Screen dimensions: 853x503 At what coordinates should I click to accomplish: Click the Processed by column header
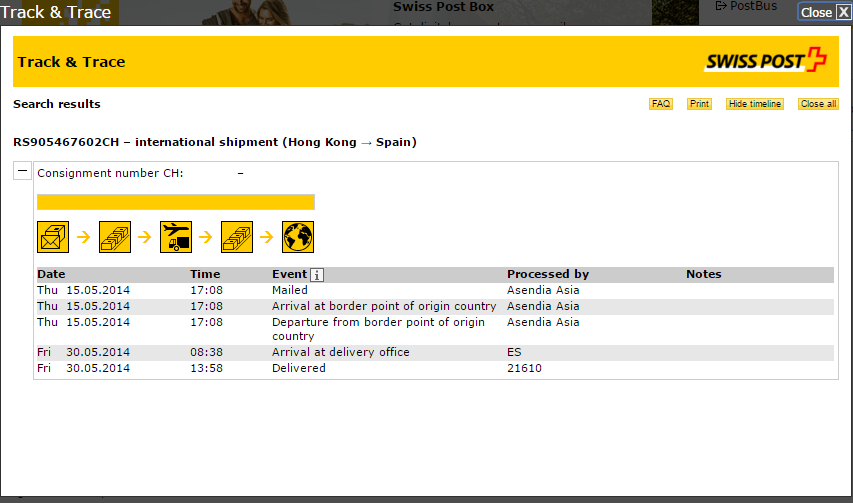coord(547,274)
